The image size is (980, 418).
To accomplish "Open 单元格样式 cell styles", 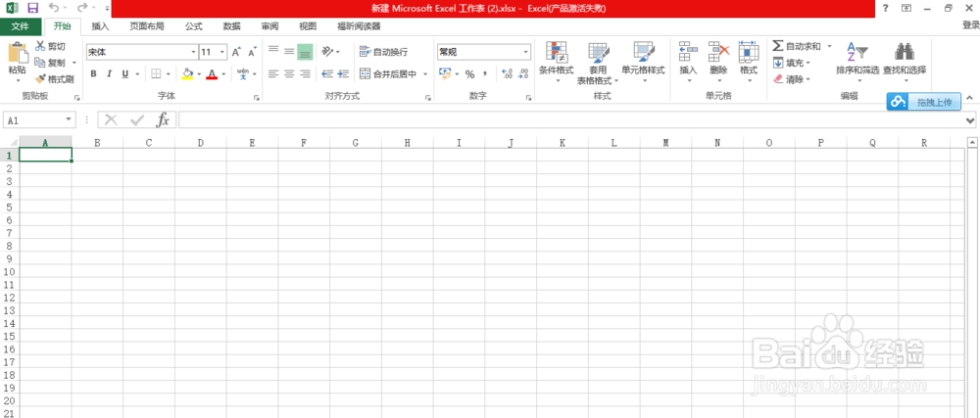I will click(643, 62).
